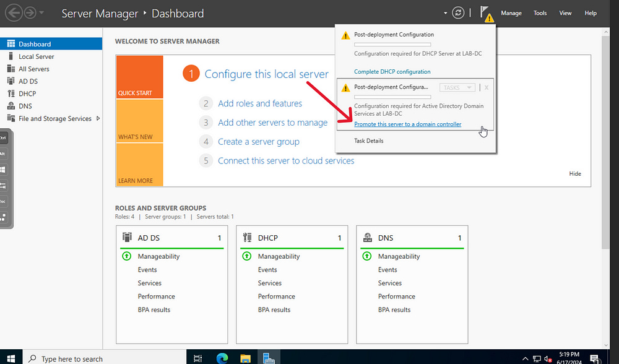Click the All Servers sidebar icon
Image resolution: width=619 pixels, height=364 pixels.
point(11,69)
